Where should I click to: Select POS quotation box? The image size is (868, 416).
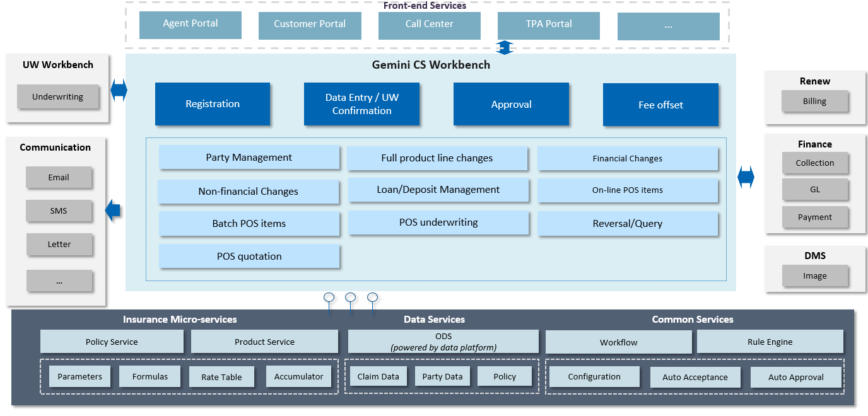249,257
